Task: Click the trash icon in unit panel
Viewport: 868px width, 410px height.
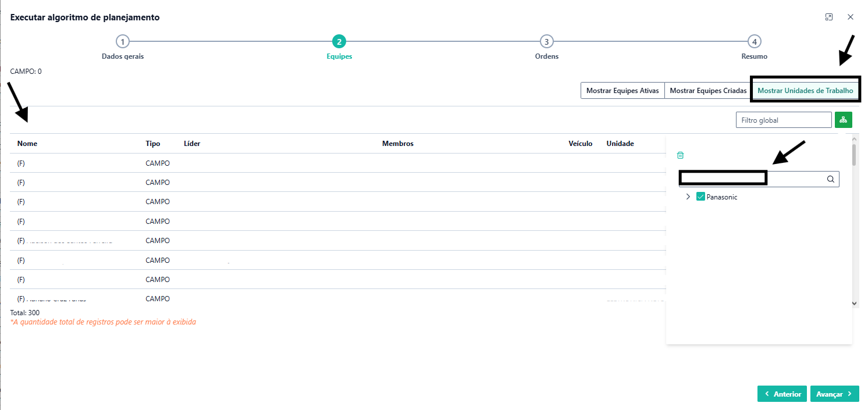Action: click(680, 155)
